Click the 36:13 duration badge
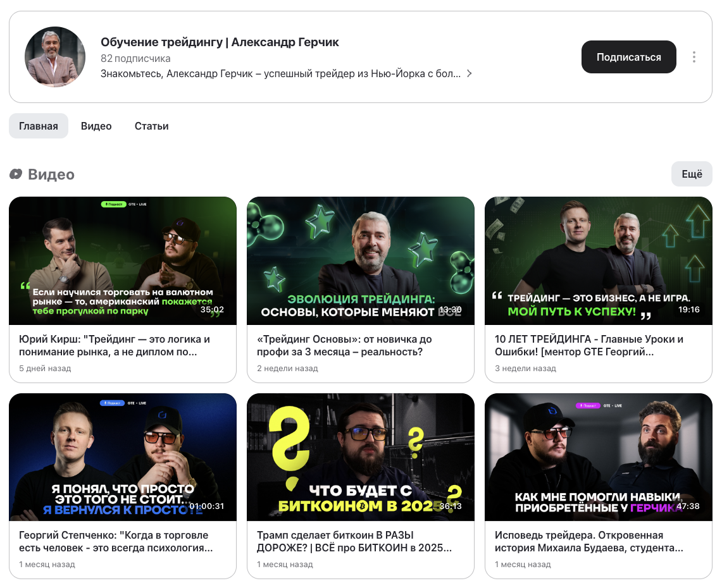 click(451, 506)
